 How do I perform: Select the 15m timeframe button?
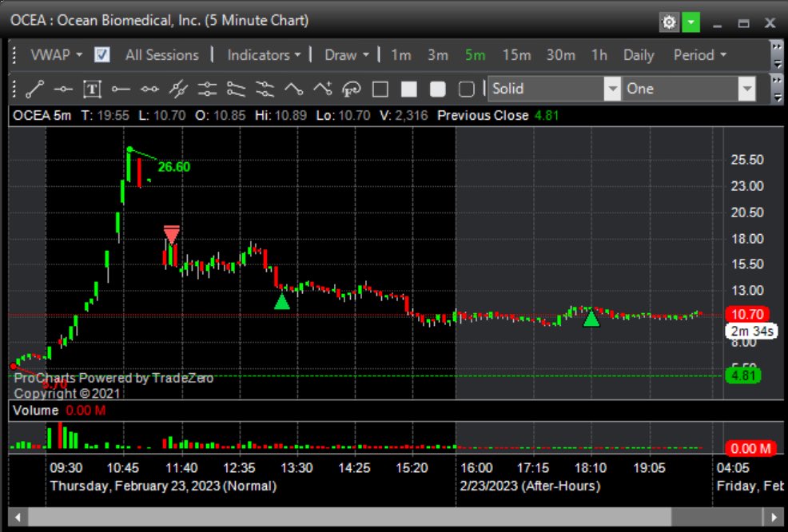tap(516, 54)
